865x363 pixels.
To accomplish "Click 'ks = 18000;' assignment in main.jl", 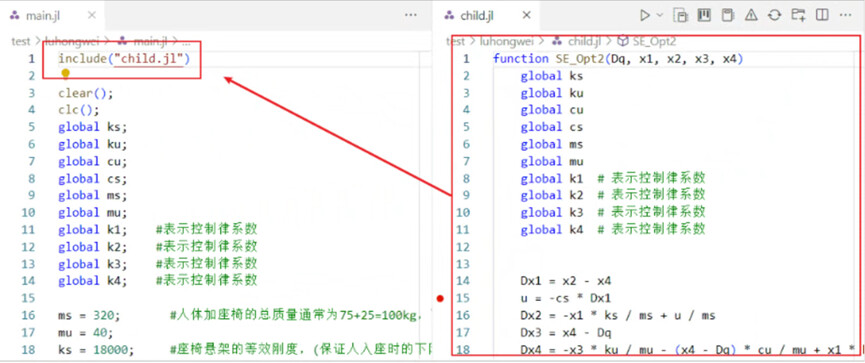I will click(x=96, y=350).
